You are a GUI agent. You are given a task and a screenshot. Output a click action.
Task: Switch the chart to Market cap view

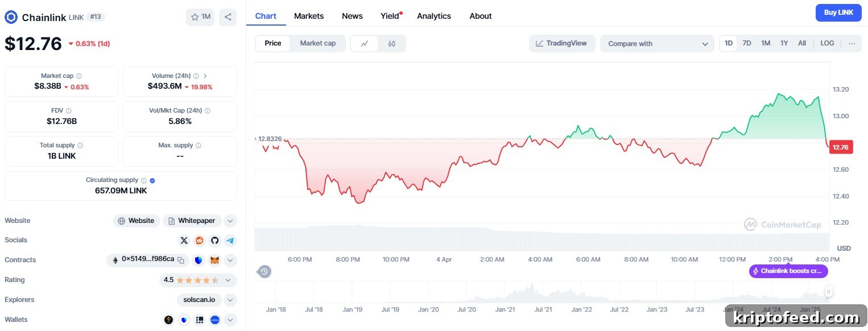pyautogui.click(x=317, y=43)
